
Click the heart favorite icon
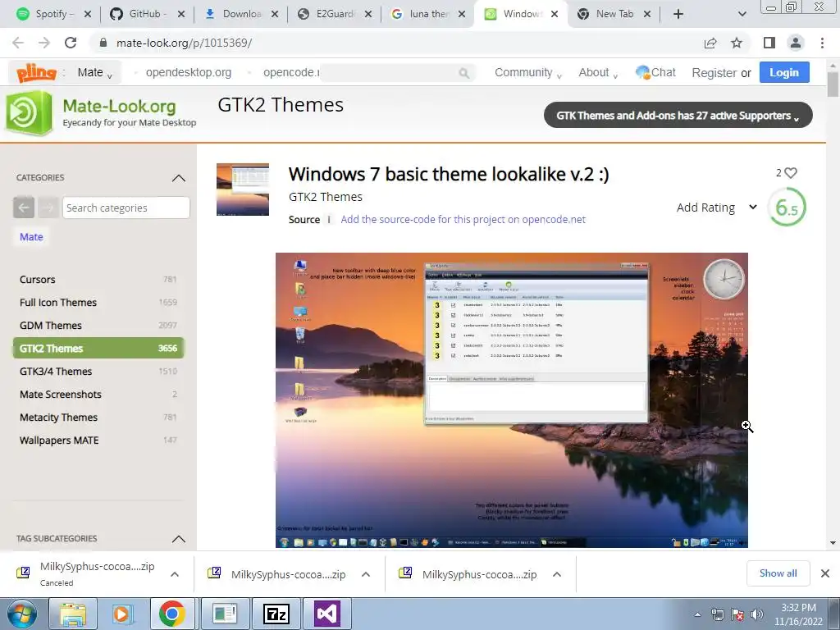tap(790, 172)
